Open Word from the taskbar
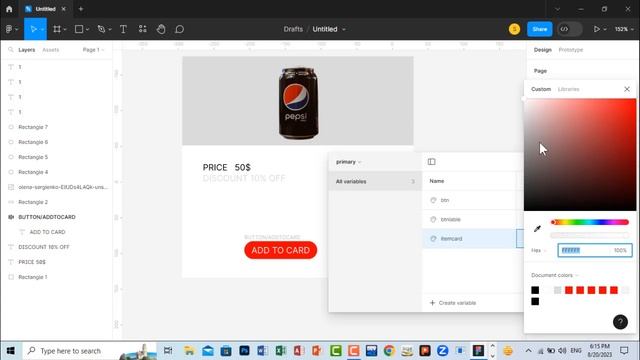 point(262,350)
